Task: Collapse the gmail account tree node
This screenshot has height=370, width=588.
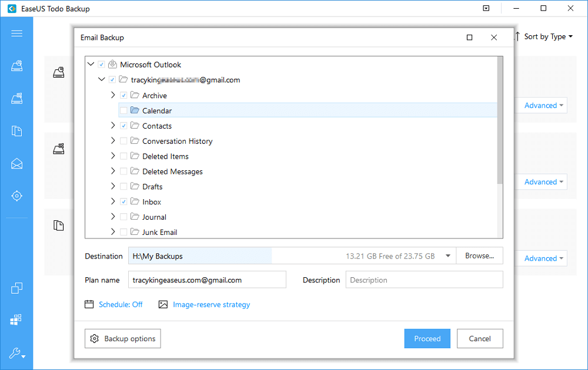Action: coord(102,79)
